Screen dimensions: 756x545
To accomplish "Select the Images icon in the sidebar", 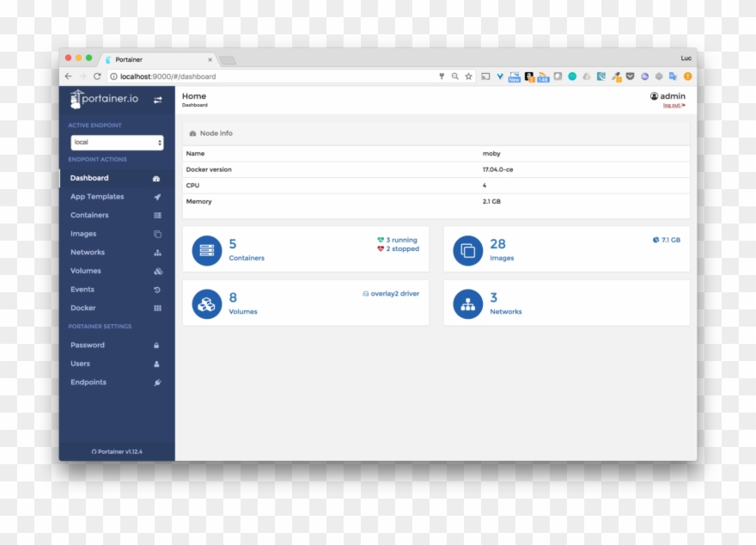I will tap(157, 233).
